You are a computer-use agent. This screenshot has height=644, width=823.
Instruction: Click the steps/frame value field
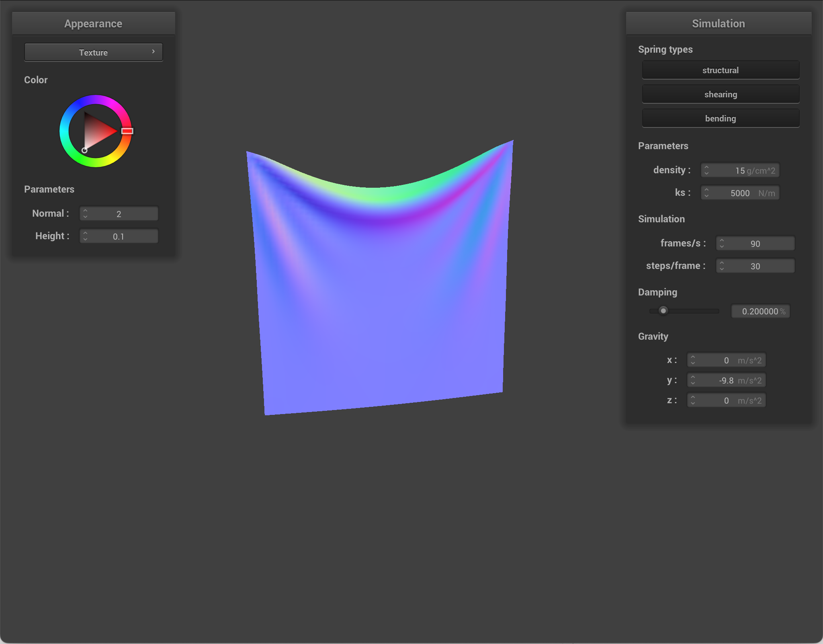(x=755, y=266)
